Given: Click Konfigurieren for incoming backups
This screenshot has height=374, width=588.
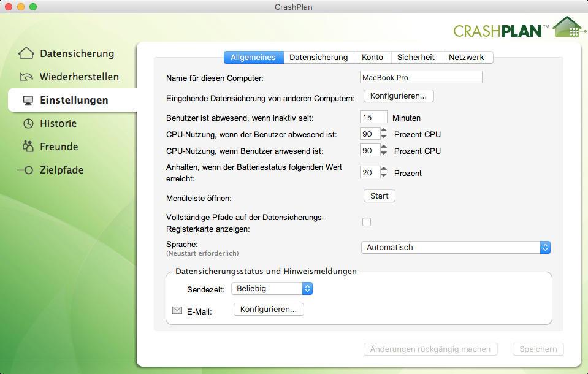Looking at the screenshot, I should [x=399, y=96].
